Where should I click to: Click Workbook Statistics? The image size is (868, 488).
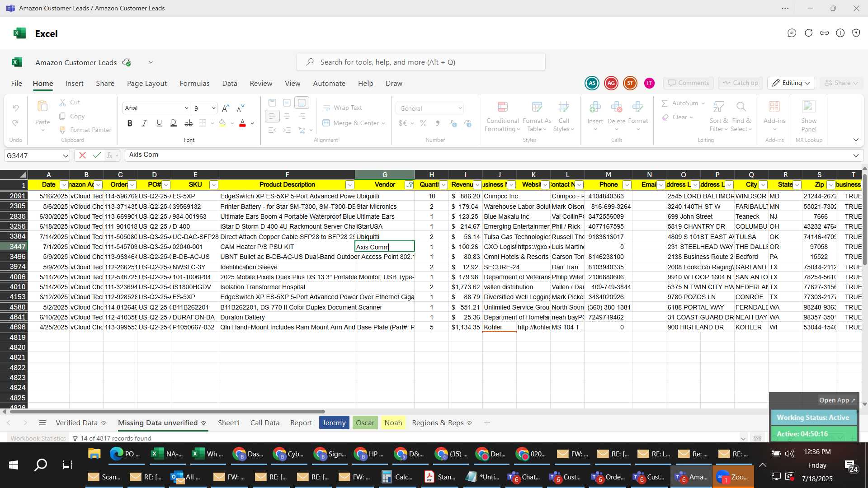38,438
